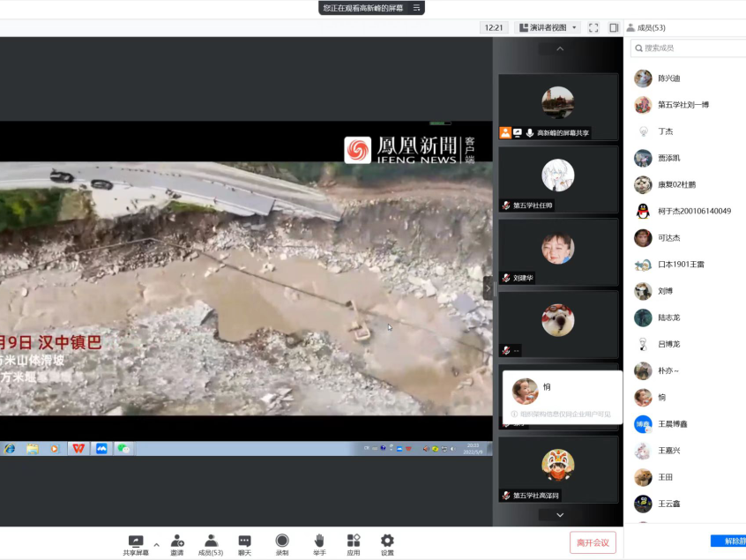Select member 丁杰 in the list

click(685, 131)
